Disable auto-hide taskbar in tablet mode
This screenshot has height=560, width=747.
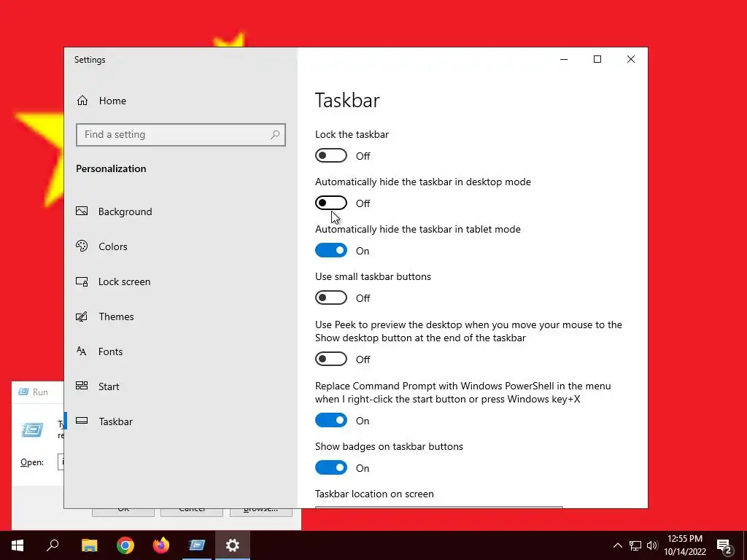(x=331, y=251)
